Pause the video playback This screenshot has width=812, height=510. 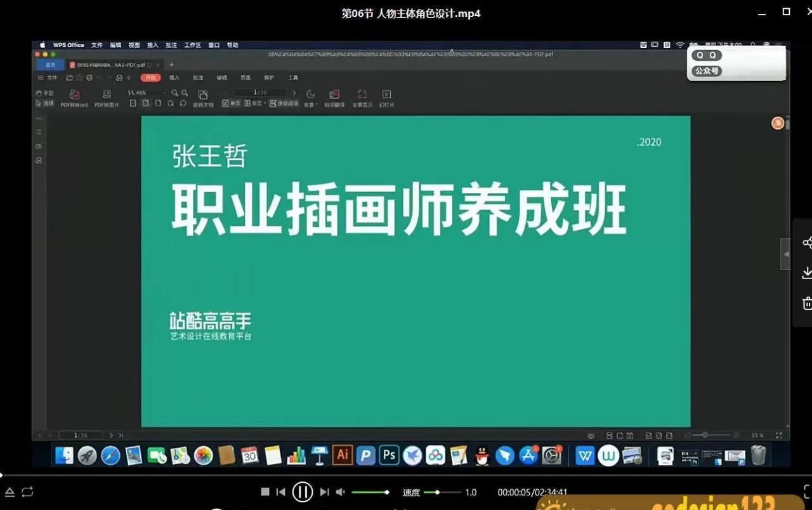(303, 492)
